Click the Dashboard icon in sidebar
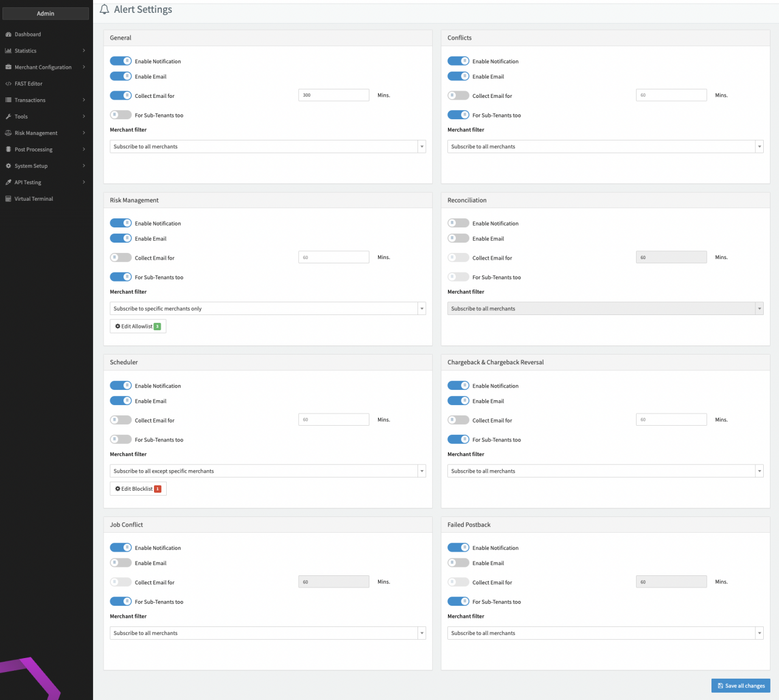Screen dimensions: 779x700 9,35
